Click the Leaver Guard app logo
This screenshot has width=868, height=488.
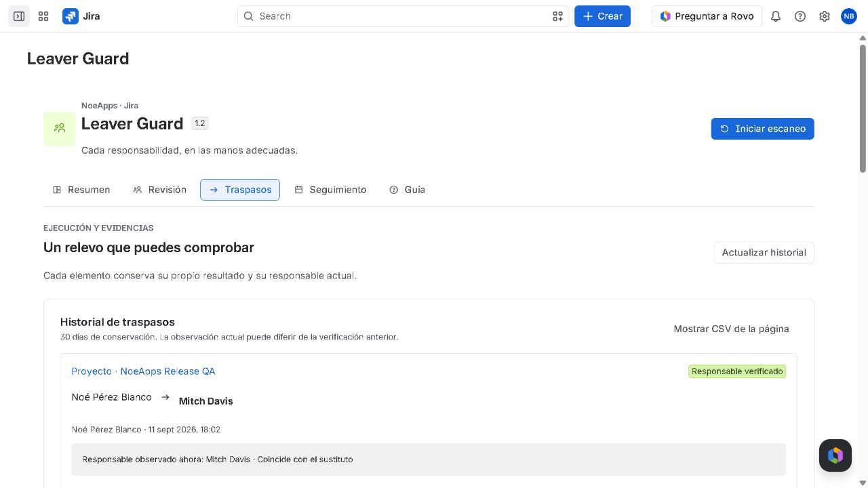(60, 129)
